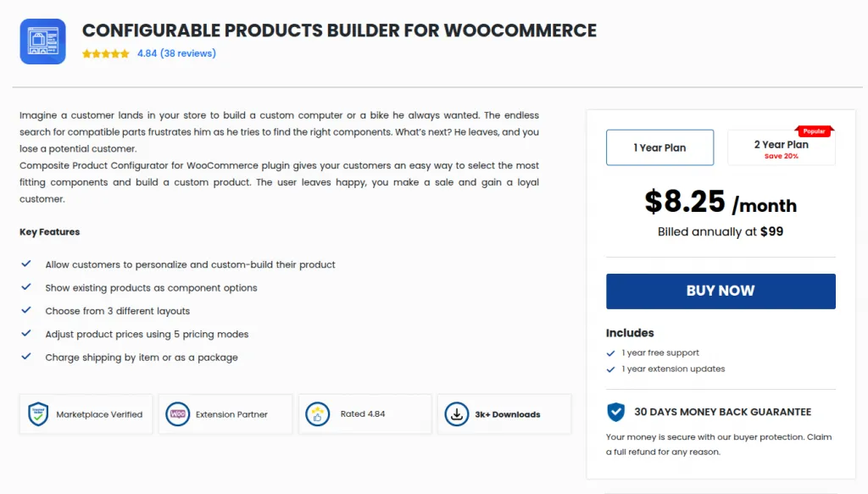Click checkmark beside 1 year extension updates
Image resolution: width=868 pixels, height=494 pixels.
click(x=610, y=369)
